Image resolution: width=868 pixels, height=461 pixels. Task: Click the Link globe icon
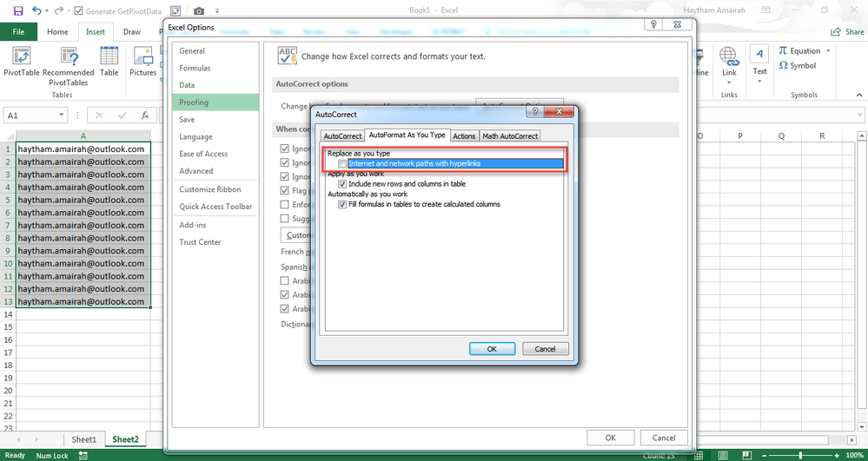tap(729, 56)
